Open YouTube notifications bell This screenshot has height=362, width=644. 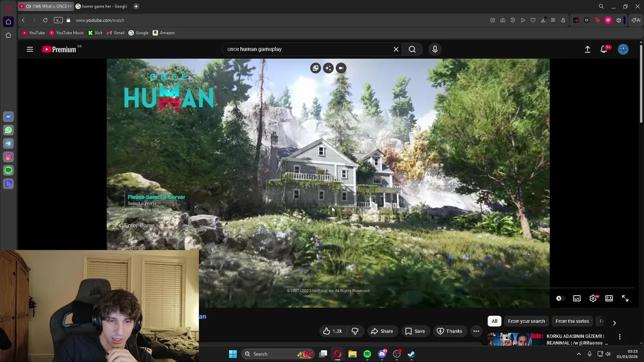coord(604,49)
